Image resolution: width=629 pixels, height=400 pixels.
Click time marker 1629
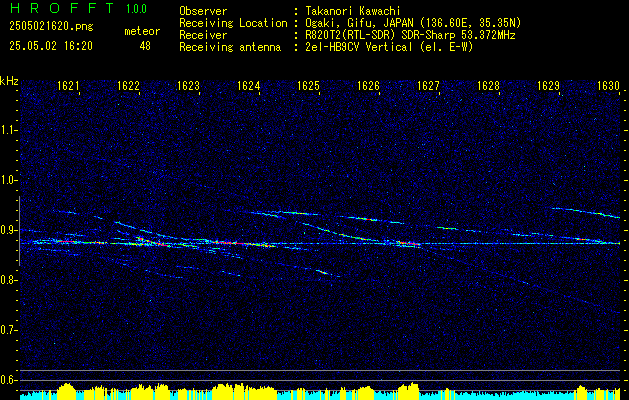549,85
